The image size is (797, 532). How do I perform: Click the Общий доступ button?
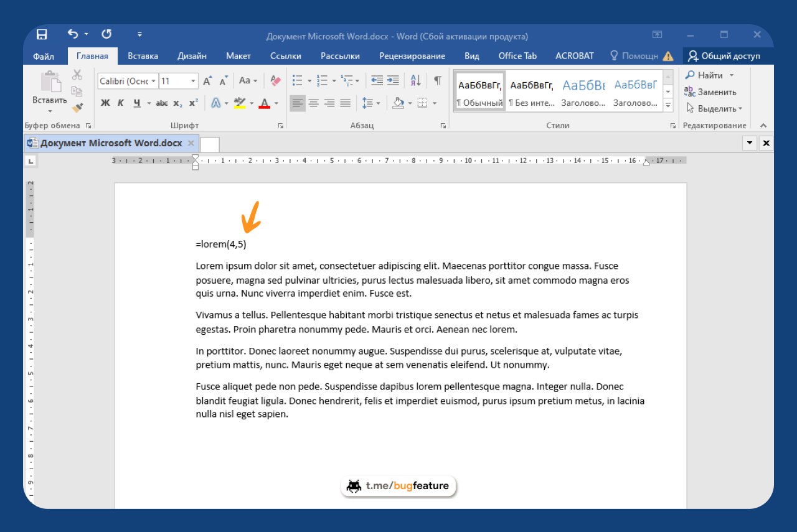(x=724, y=56)
